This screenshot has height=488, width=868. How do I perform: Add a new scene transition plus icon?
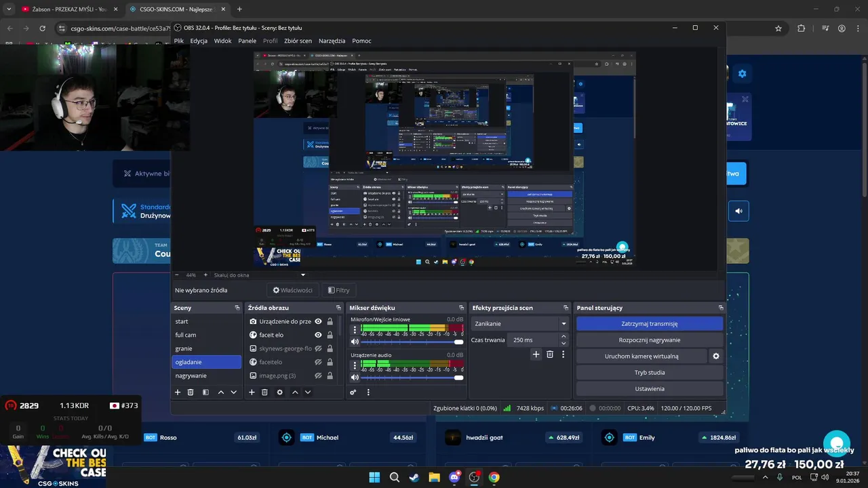[536, 354]
